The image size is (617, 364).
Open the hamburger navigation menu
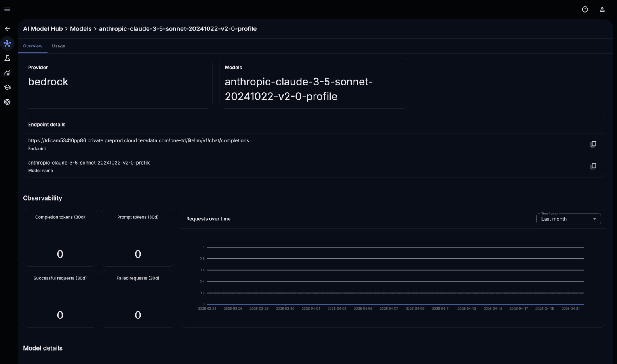pos(7,9)
